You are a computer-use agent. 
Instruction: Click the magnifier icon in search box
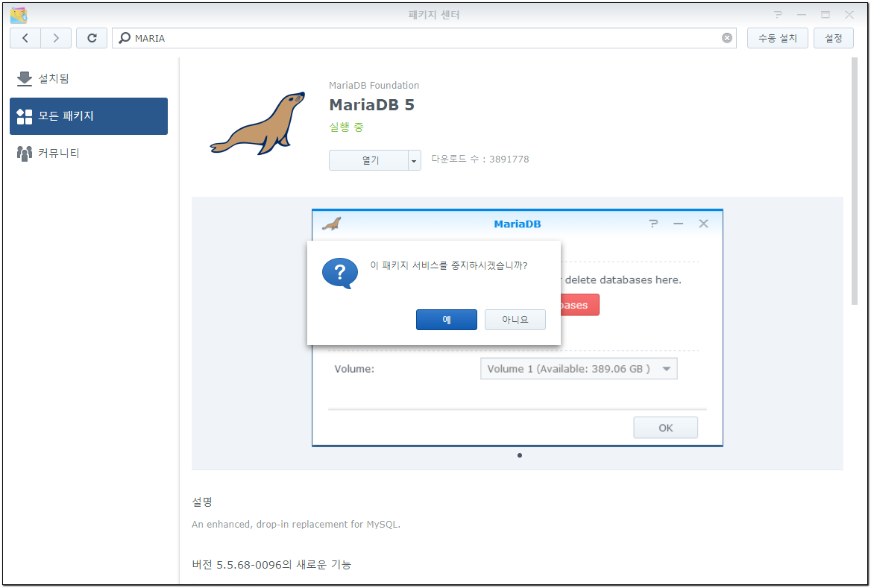[125, 38]
